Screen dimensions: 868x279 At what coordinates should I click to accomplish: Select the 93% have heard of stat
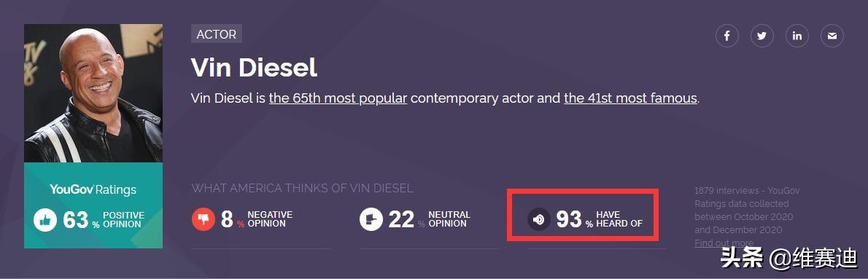(x=585, y=219)
